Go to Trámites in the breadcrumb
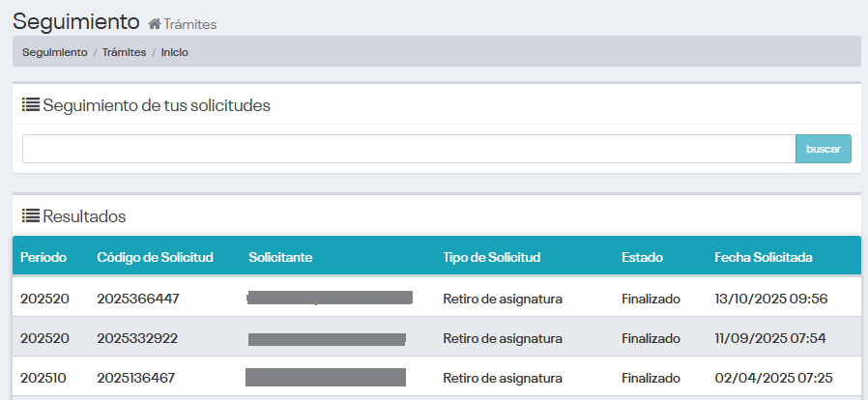The height and width of the screenshot is (400, 868). click(x=124, y=52)
